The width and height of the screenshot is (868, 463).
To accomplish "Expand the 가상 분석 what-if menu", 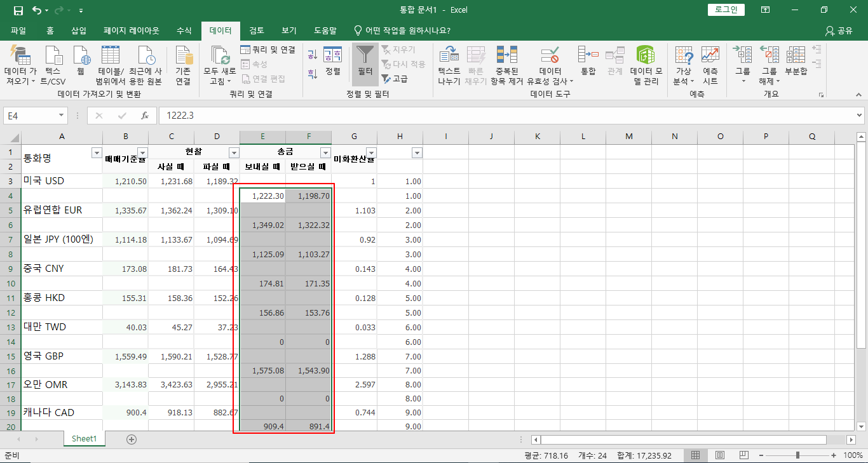I will click(x=684, y=65).
